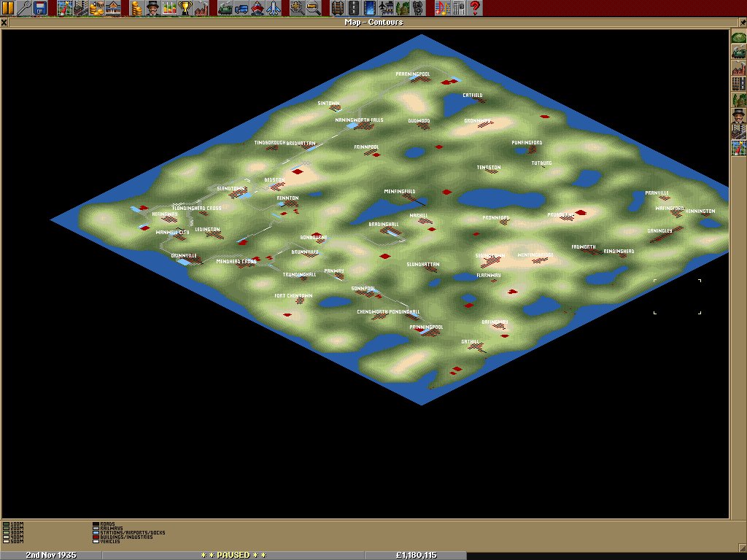Open landscaping via the trees icon
Viewport: 747px width, 560px height.
coord(403,7)
